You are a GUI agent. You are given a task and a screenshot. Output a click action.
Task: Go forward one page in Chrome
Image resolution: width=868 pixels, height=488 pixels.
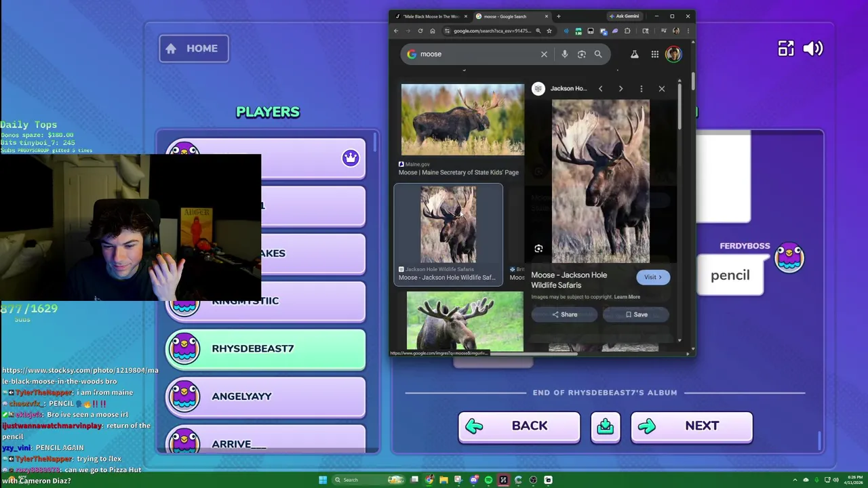[408, 30]
